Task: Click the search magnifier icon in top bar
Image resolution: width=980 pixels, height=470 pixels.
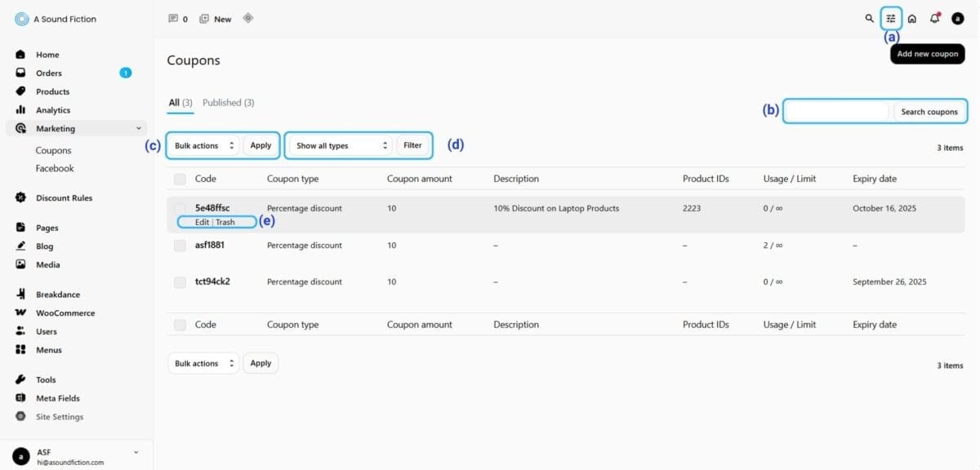Action: 869,19
